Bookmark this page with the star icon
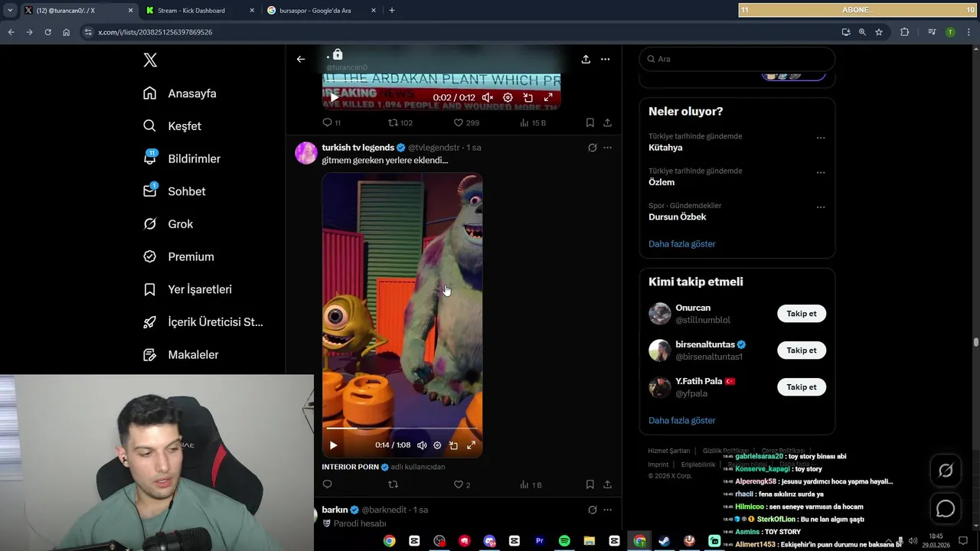 pos(879,32)
